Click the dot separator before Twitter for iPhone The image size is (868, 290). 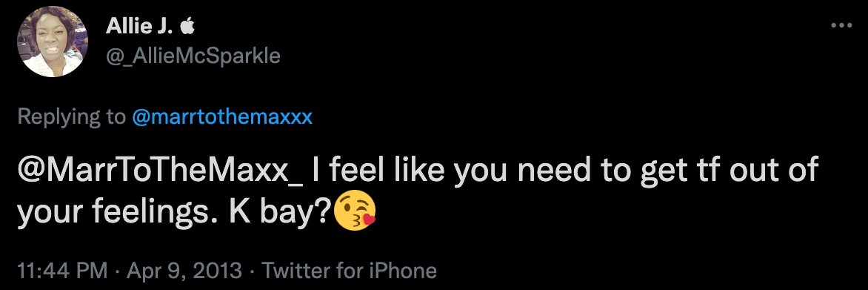pos(252,271)
